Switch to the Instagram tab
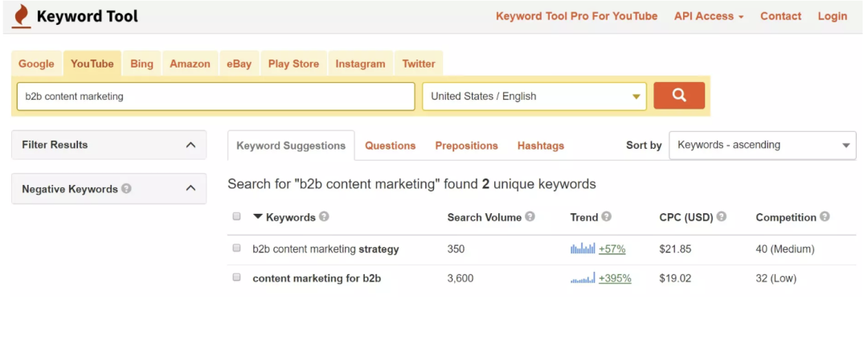The height and width of the screenshot is (345, 868). (360, 64)
